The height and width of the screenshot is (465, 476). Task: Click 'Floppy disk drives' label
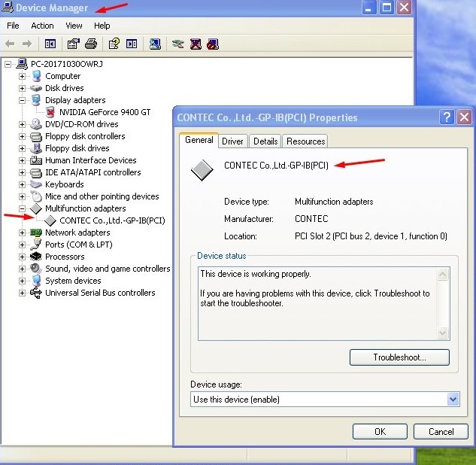pos(77,148)
